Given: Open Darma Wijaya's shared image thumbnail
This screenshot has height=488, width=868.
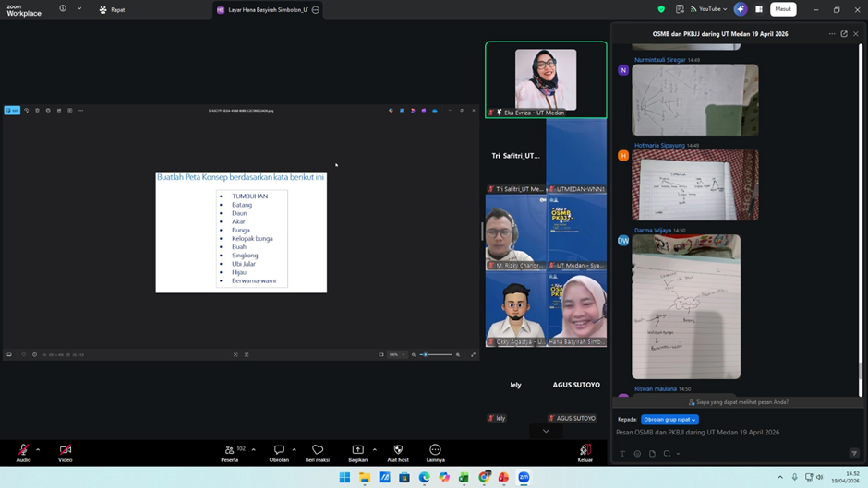Looking at the screenshot, I should point(686,306).
